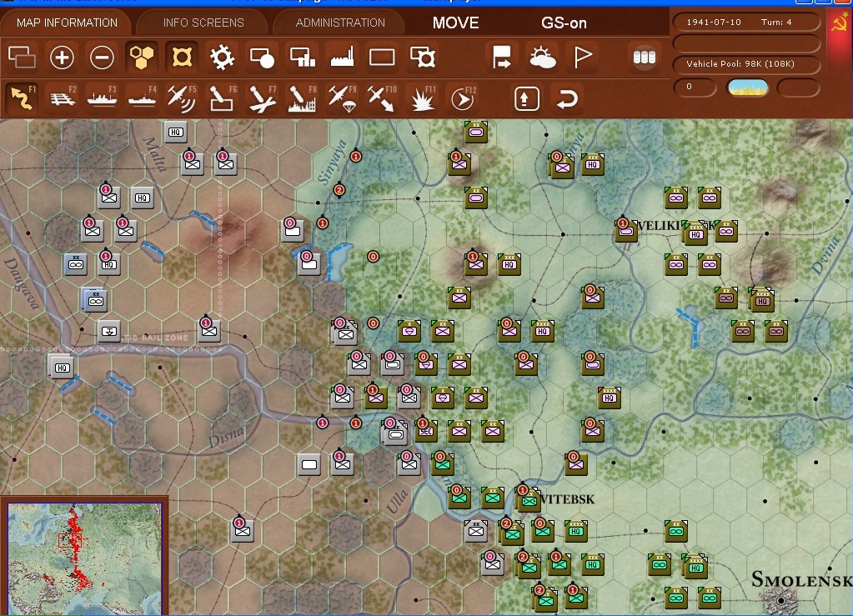Select F11 explosion icon
Image resolution: width=853 pixels, height=616 pixels.
pos(423,98)
